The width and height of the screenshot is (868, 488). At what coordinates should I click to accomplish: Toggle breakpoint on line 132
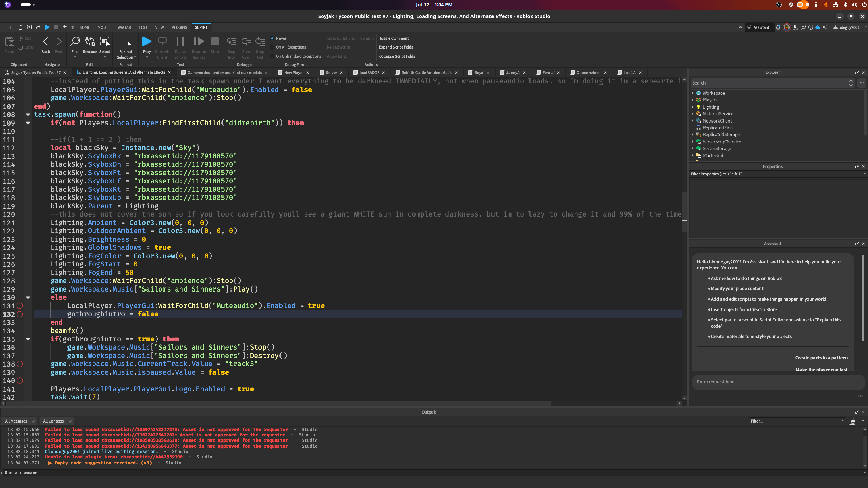20,314
